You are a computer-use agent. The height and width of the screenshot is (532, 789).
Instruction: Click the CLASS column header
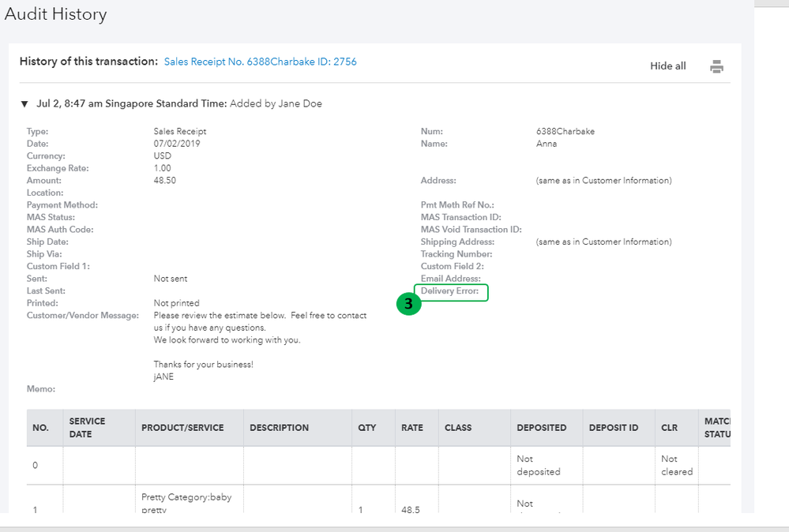[458, 428]
